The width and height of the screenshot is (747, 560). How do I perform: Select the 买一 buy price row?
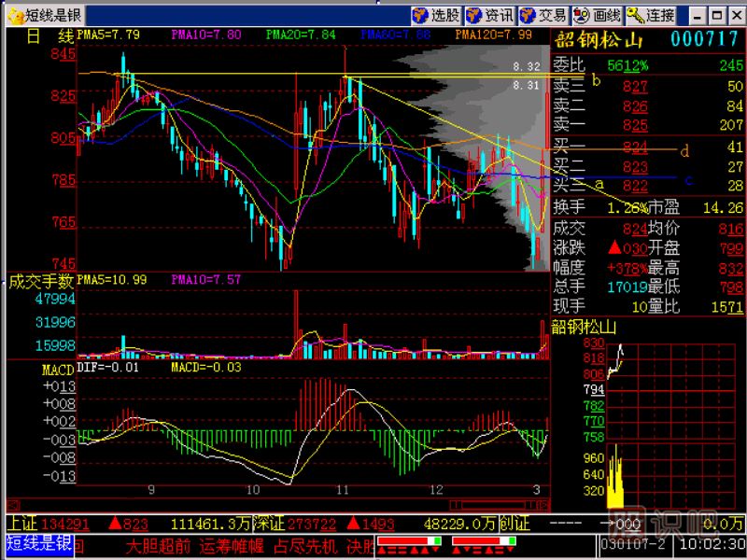pos(646,147)
